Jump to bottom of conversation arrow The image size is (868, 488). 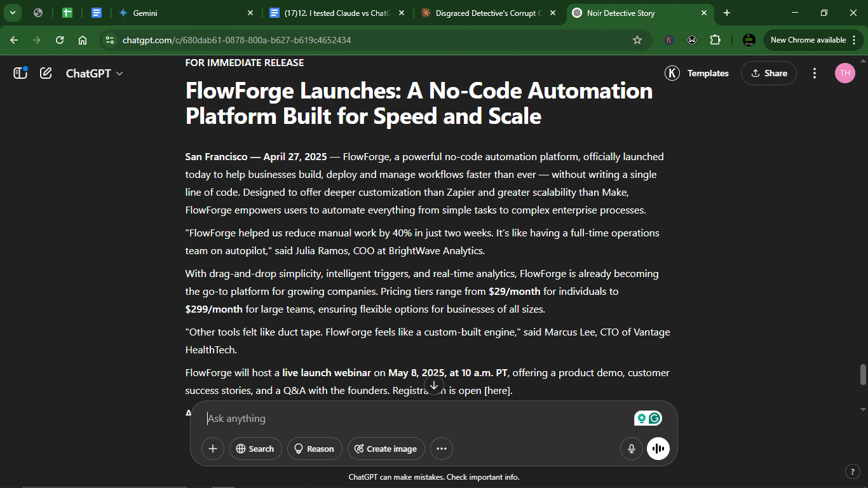click(434, 385)
